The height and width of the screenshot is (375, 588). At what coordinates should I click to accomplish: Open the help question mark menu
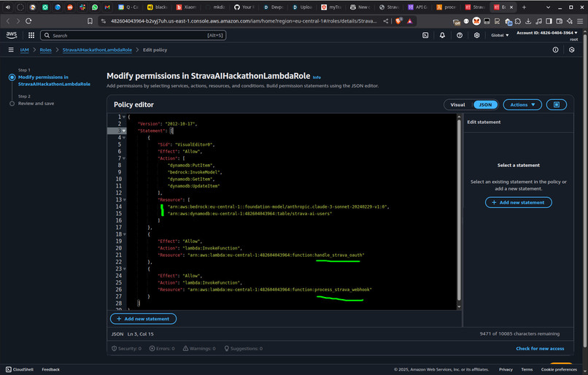pos(460,35)
